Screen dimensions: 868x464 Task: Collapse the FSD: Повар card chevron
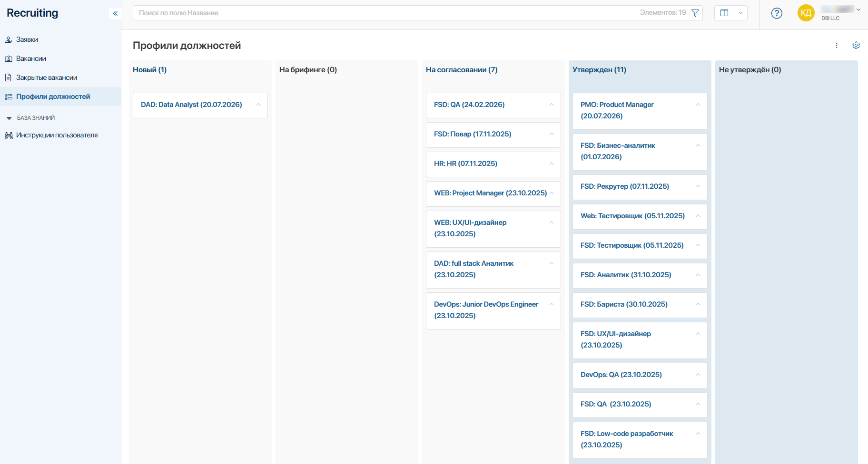point(552,134)
